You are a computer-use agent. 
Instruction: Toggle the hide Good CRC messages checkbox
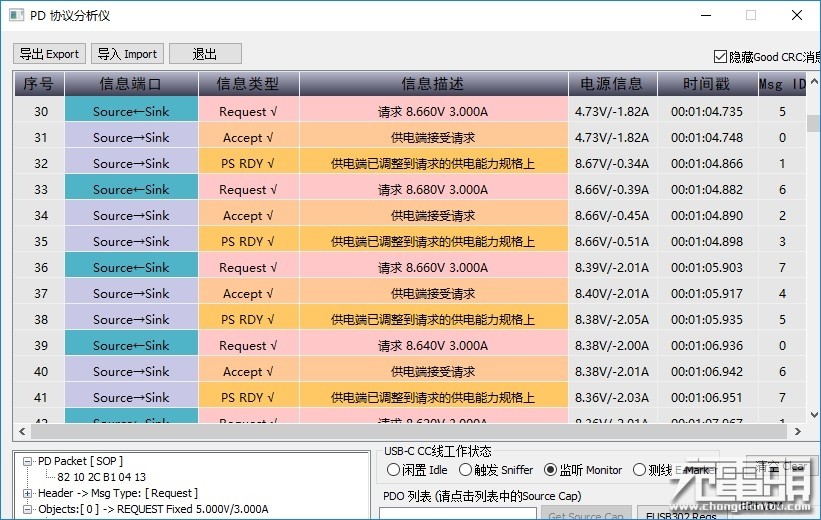(x=720, y=56)
